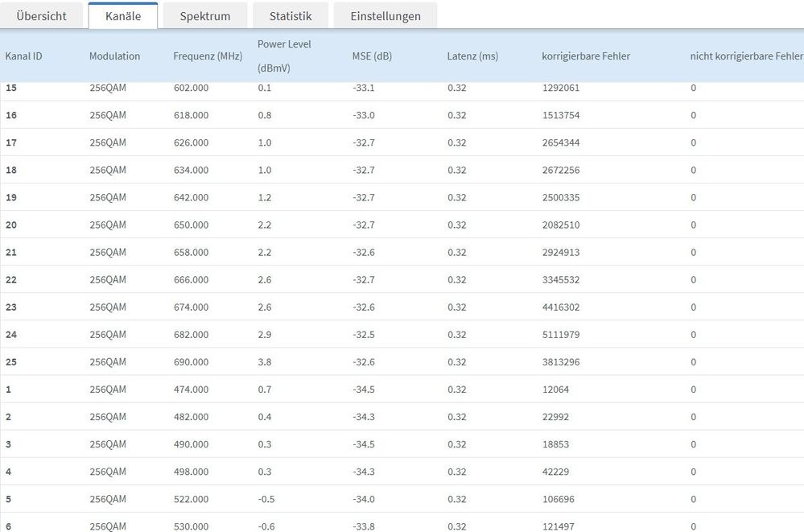Screen dimensions: 804x532
Task: Click correctable errors value 2924913
Action: tap(561, 253)
